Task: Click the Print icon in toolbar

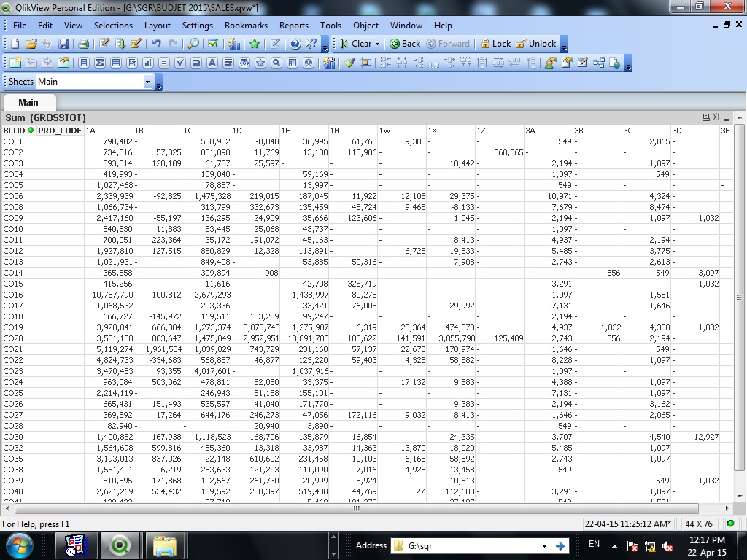Action: 83,44
